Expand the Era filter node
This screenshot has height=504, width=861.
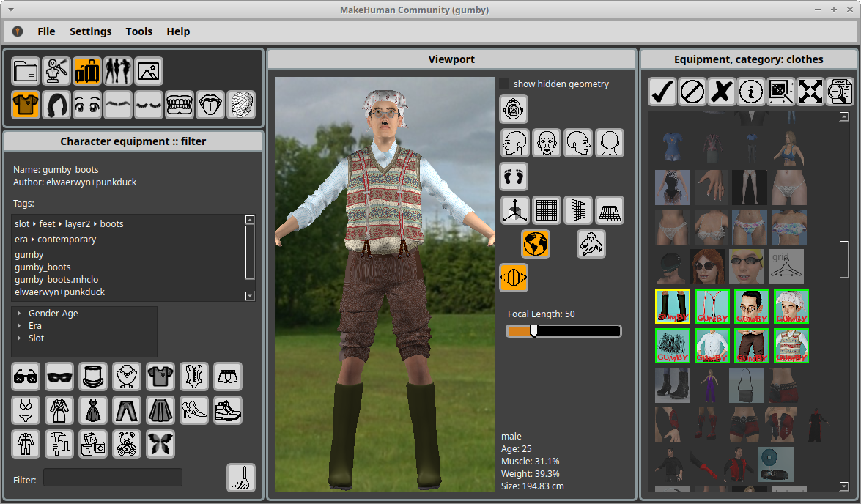coord(20,326)
